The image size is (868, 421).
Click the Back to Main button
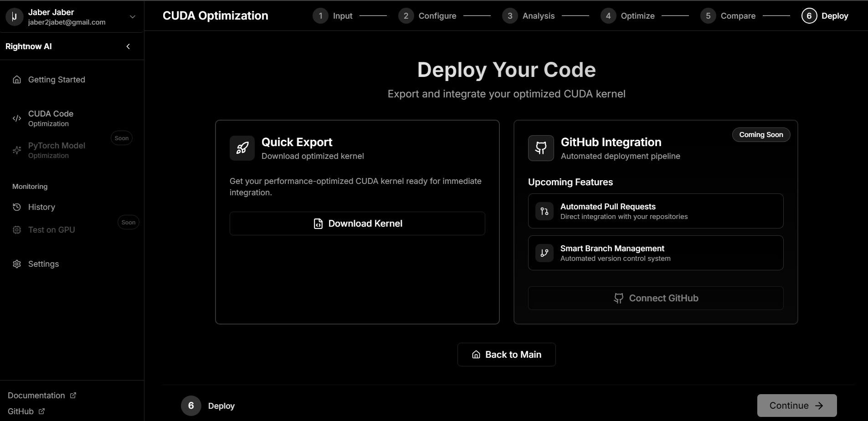pos(507,355)
